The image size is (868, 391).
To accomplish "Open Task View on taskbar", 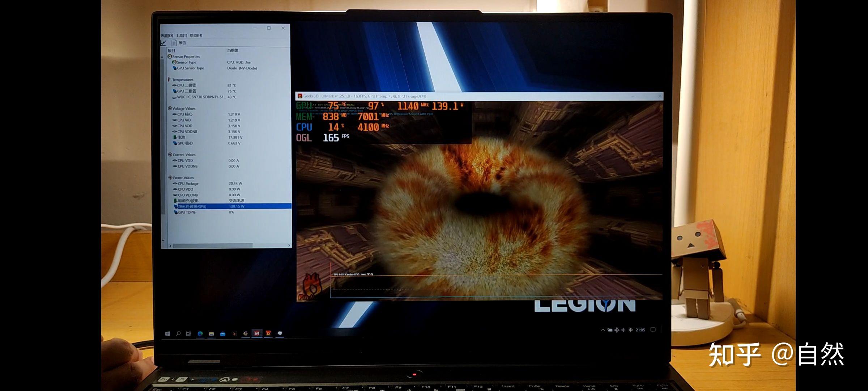I will coord(188,334).
